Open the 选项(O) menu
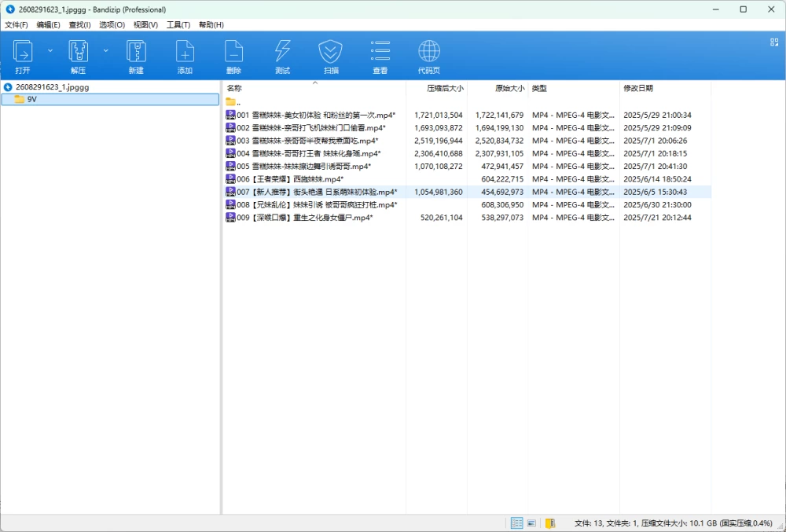The width and height of the screenshot is (786, 532). coord(112,24)
